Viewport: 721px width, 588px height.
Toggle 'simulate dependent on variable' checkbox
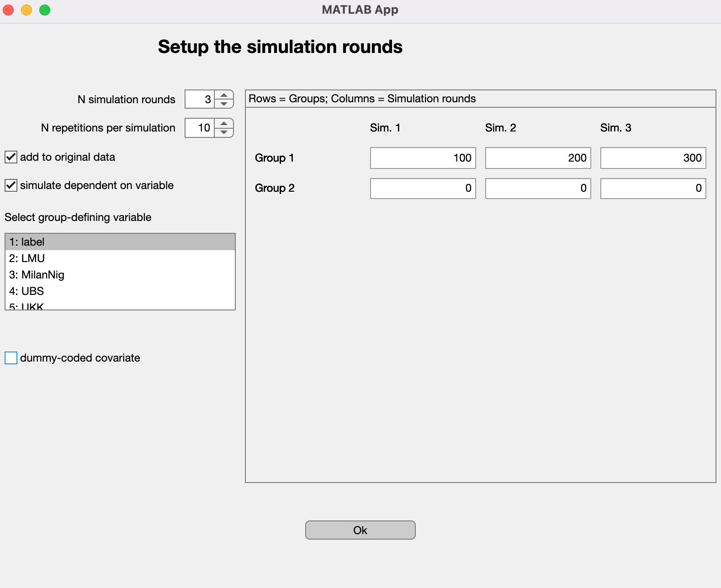11,185
